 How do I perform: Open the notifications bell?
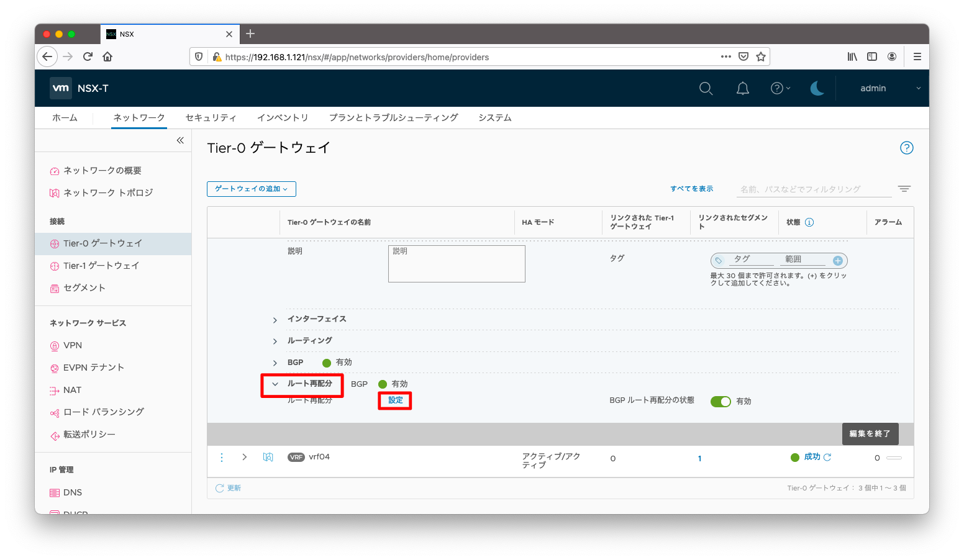tap(742, 89)
